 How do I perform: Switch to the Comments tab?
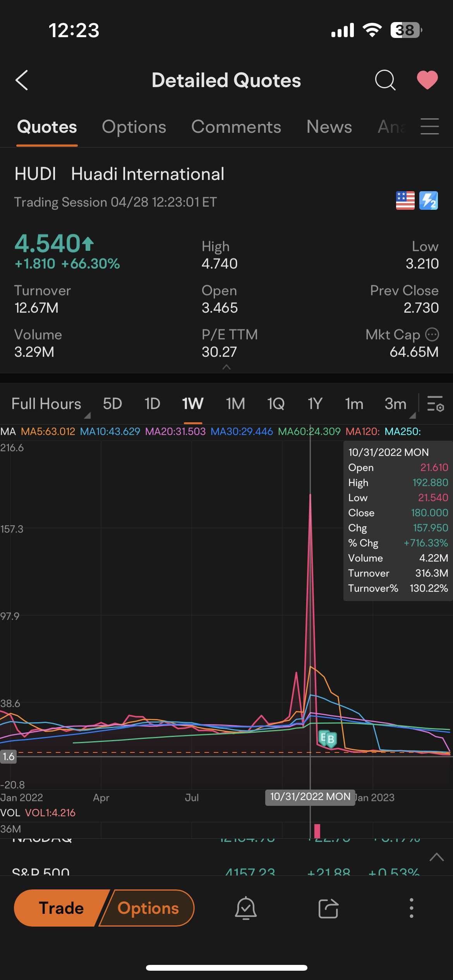point(236,127)
